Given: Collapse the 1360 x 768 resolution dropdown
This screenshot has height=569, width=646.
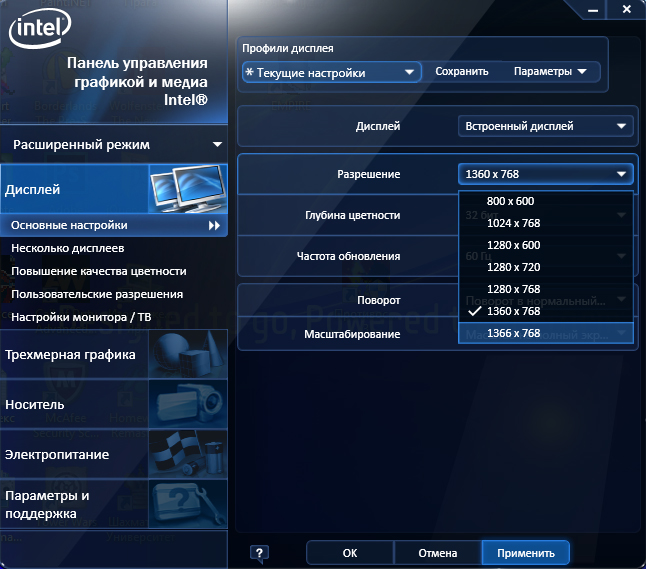Looking at the screenshot, I should (x=545, y=174).
